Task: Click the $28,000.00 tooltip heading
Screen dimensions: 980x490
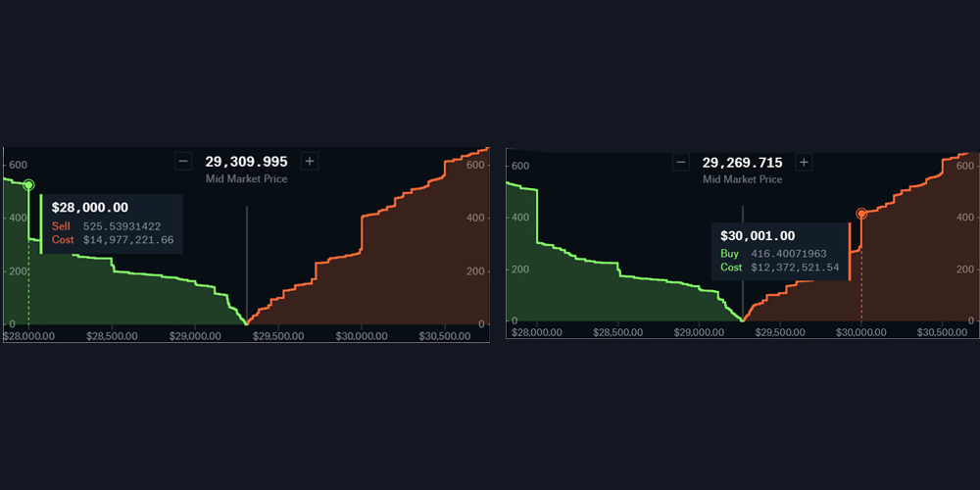Action: (x=90, y=208)
